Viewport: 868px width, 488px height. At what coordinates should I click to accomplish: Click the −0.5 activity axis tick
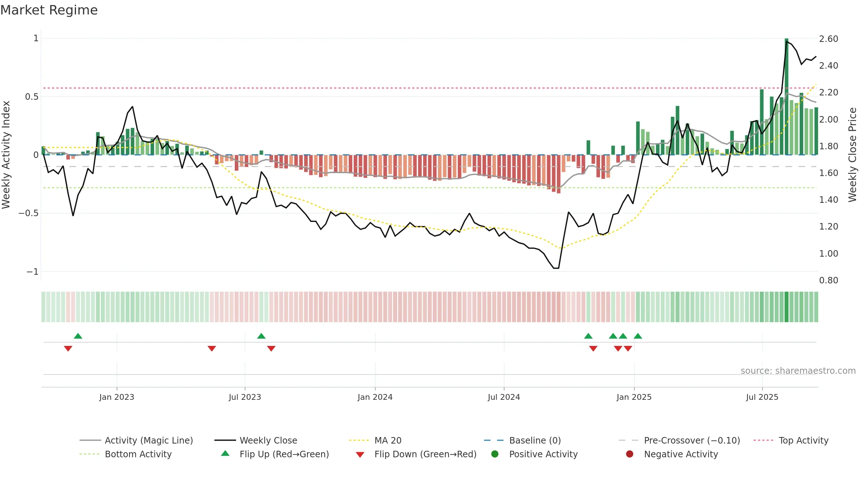29,213
